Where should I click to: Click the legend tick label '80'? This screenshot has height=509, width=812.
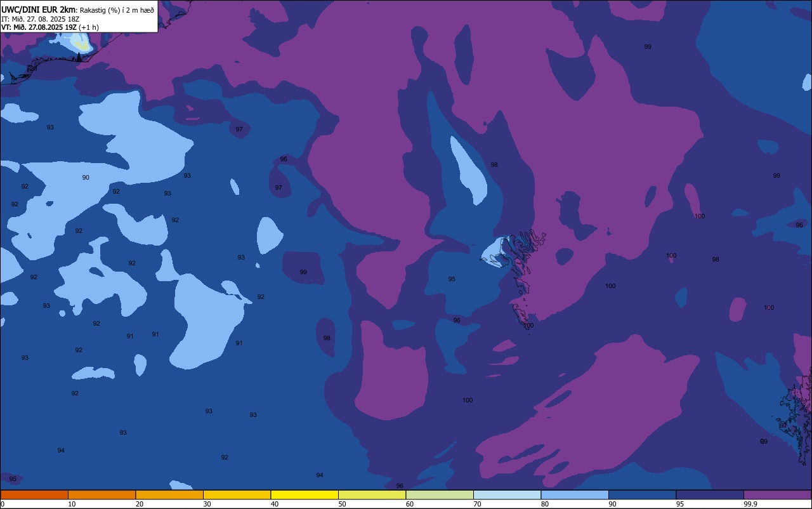click(x=545, y=504)
